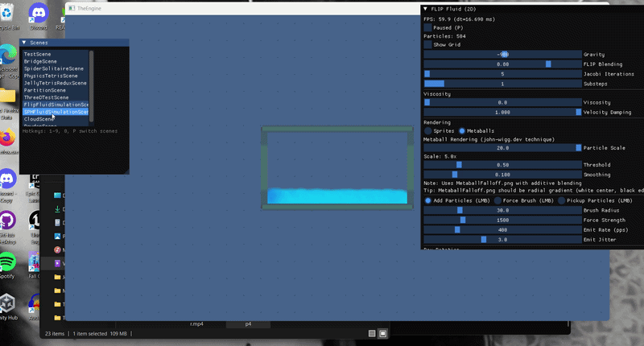Open the Firefox desktop icon

pyautogui.click(x=7, y=141)
